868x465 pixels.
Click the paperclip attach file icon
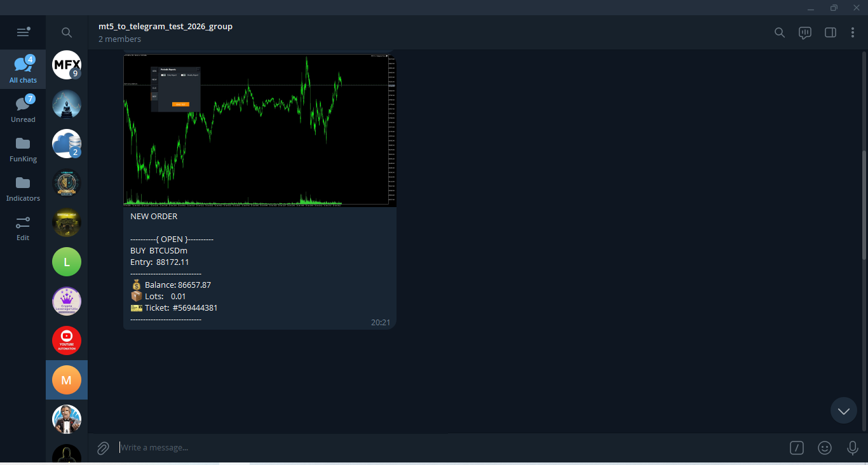click(103, 448)
